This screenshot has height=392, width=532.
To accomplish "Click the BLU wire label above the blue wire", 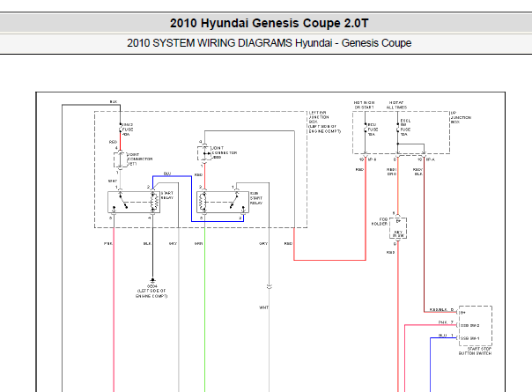I will (167, 174).
